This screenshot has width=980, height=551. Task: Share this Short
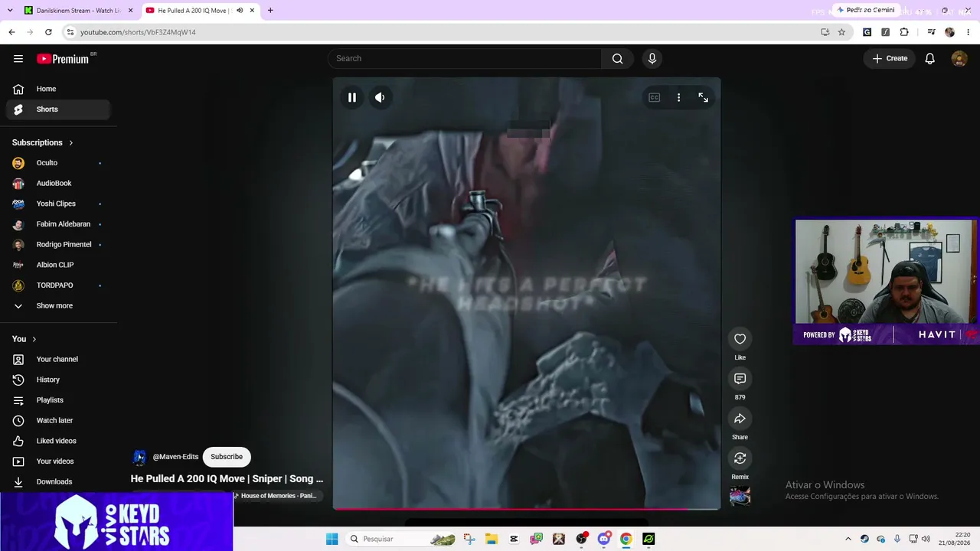point(740,419)
